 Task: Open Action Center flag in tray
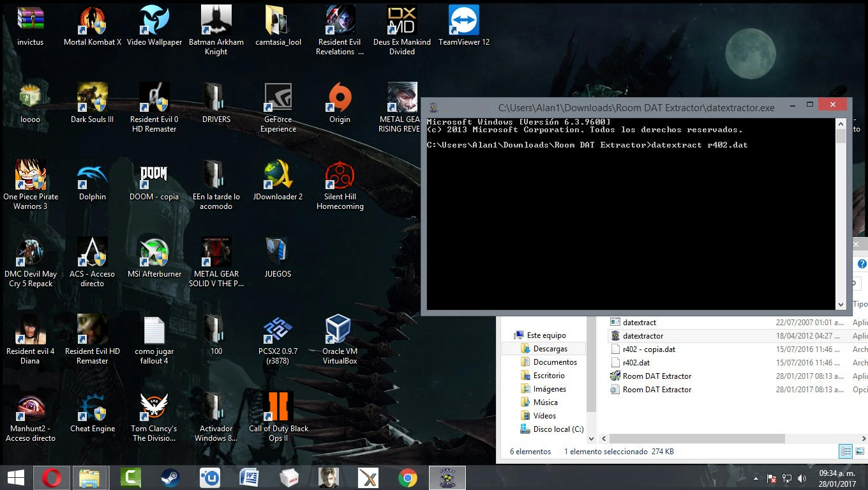tap(772, 479)
